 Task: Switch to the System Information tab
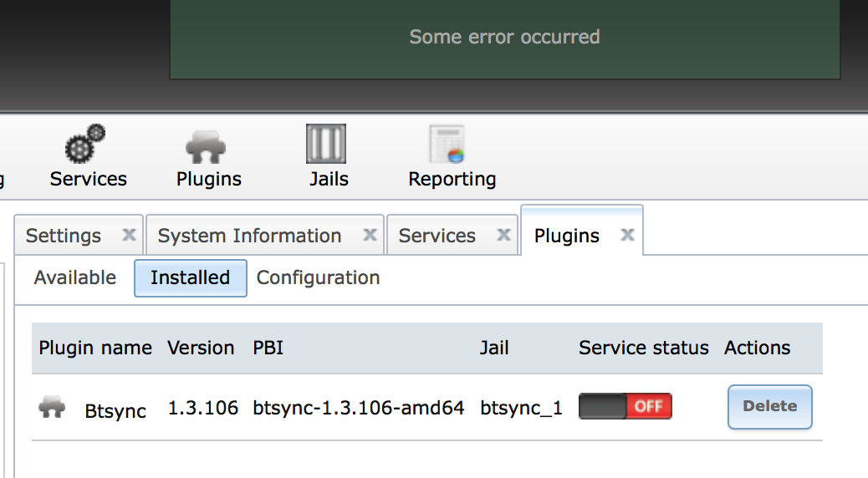click(249, 236)
